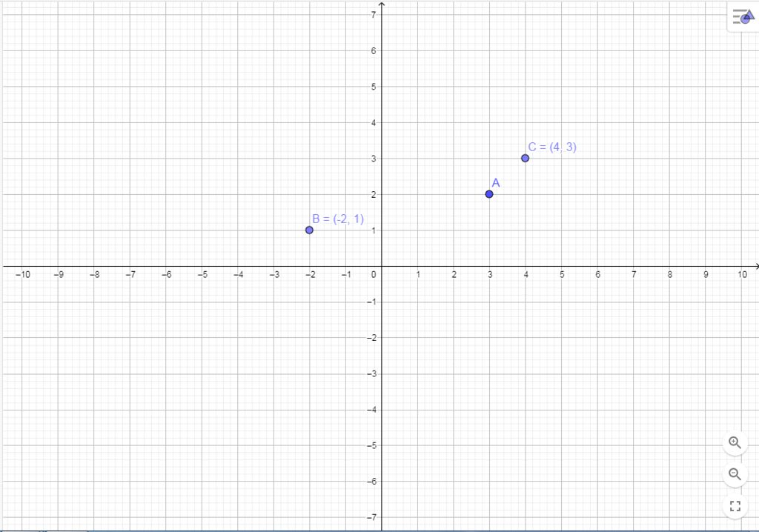Click the origin label '0'
This screenshot has width=759, height=532.
(374, 274)
